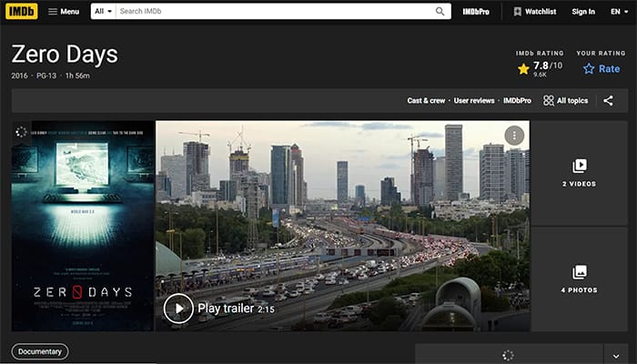Start the trailer with play button
Viewport: 637px width, 364px height.
pyautogui.click(x=178, y=308)
